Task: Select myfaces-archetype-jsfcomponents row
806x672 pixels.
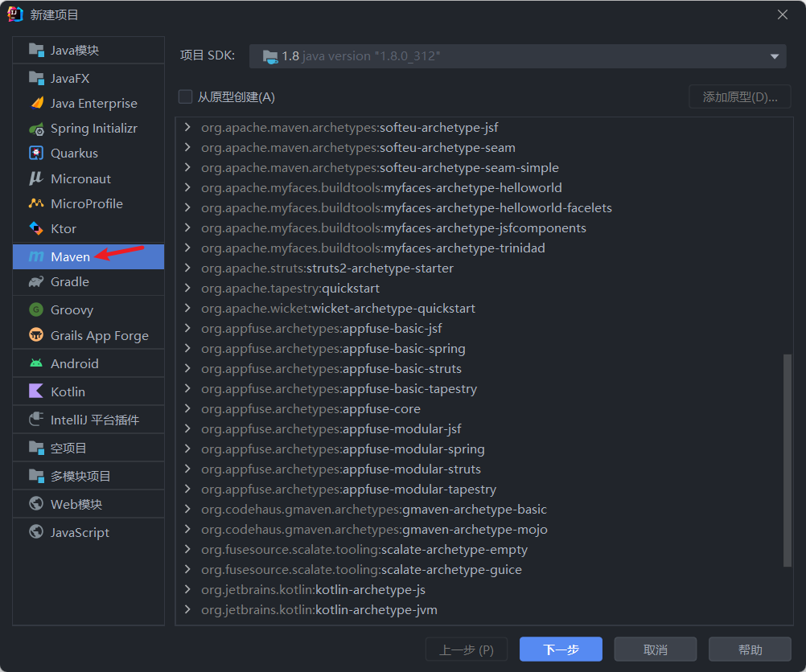Action: point(483,227)
